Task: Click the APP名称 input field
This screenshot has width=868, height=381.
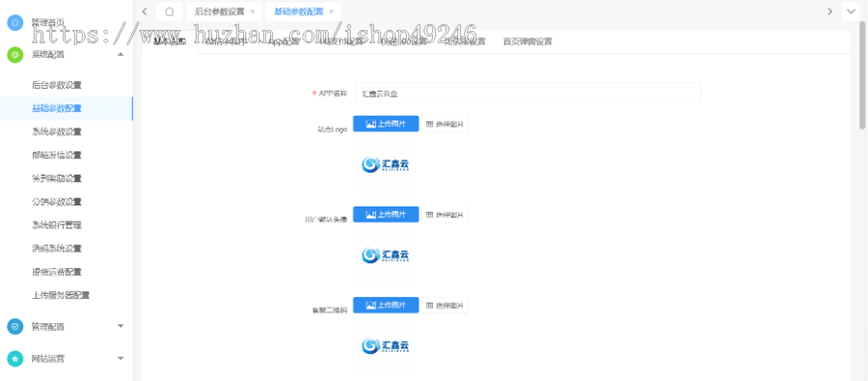Action: point(529,94)
